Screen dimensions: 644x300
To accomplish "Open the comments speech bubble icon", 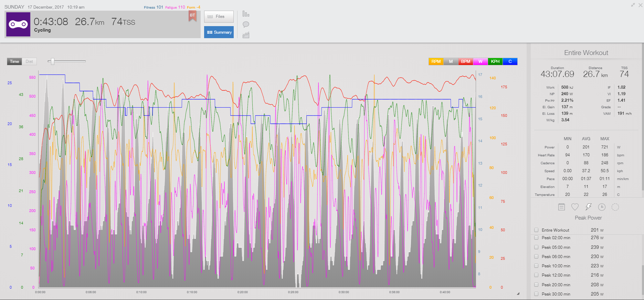I will (246, 24).
